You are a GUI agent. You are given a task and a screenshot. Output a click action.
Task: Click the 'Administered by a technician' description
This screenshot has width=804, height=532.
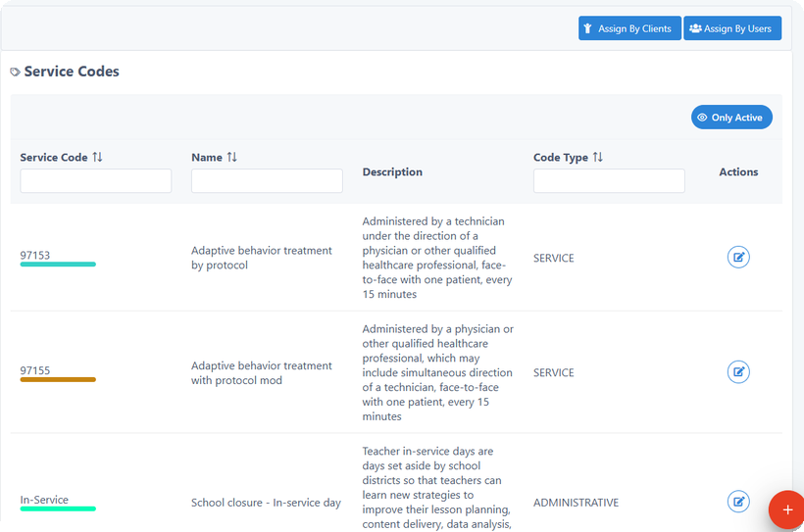[x=437, y=258]
